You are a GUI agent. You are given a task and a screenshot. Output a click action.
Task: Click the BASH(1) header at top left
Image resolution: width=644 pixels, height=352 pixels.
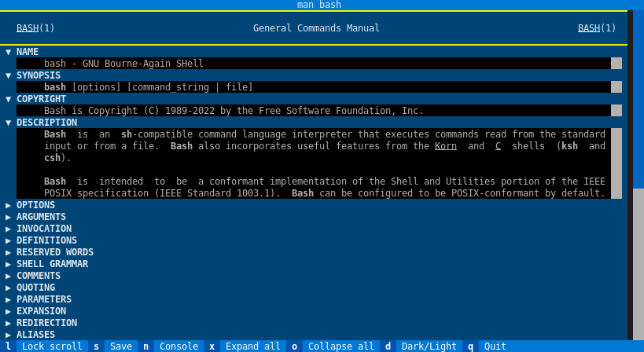coord(35,28)
